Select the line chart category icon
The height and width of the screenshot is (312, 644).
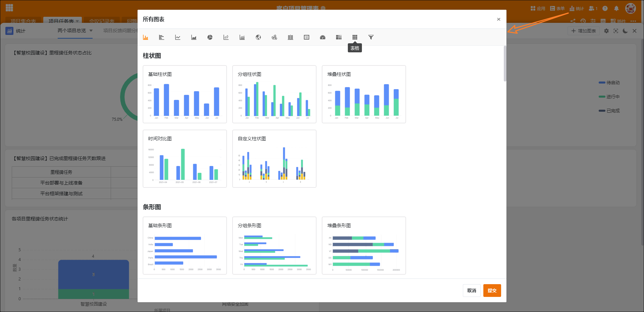(178, 37)
